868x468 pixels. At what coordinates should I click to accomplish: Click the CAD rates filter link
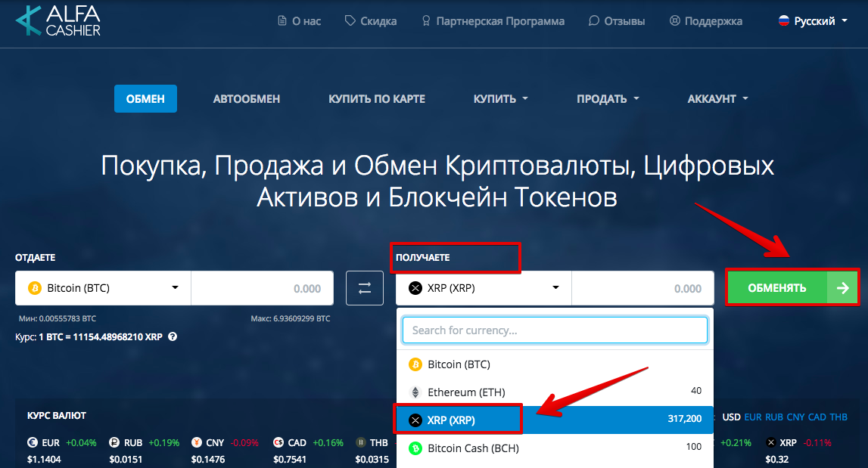(817, 417)
